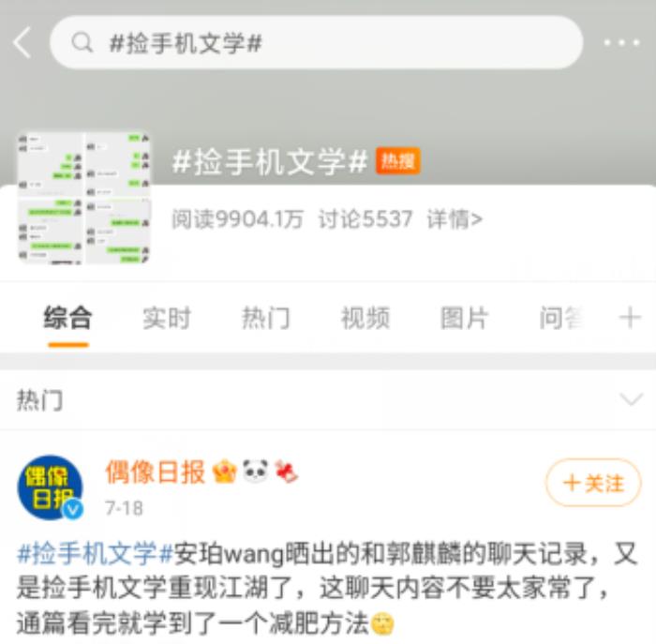This screenshot has height=644, width=656.
Task: Click the panda badge icon
Action: click(x=255, y=472)
